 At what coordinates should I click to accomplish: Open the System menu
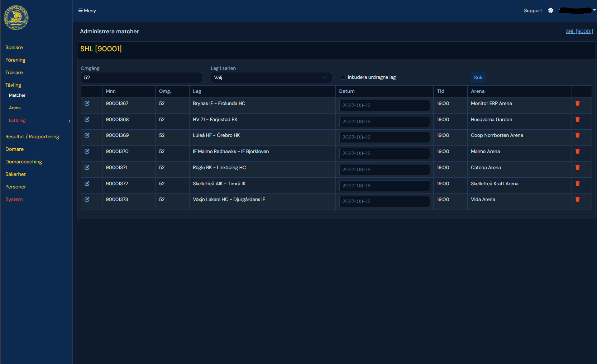[14, 199]
